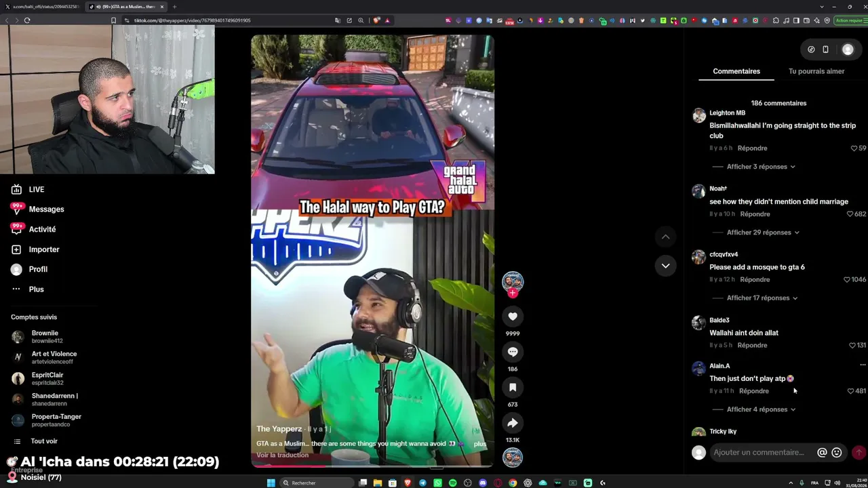The height and width of the screenshot is (488, 868).
Task: Like Noah's comment about child marriage
Action: 850,214
